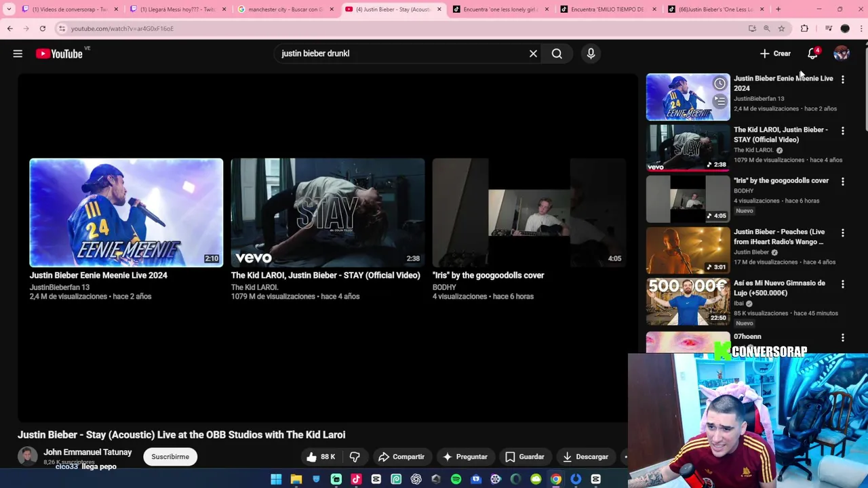Add Eenie Meenie sidebar video to queue
The width and height of the screenshot is (868, 488).
click(719, 102)
